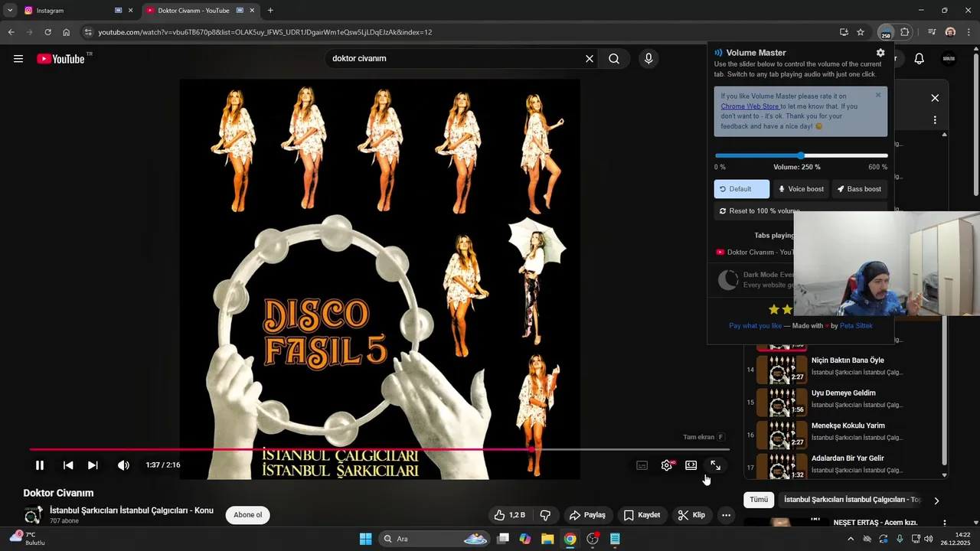Show hidden system tray icons
This screenshot has height=551, width=980.
coord(850,539)
